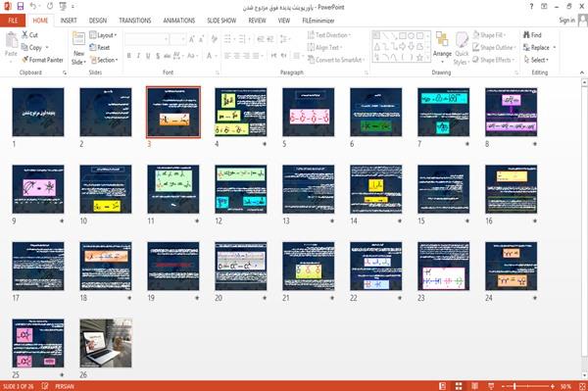Switch to the TRANSITIONS tab
This screenshot has height=391, width=588.
point(135,21)
